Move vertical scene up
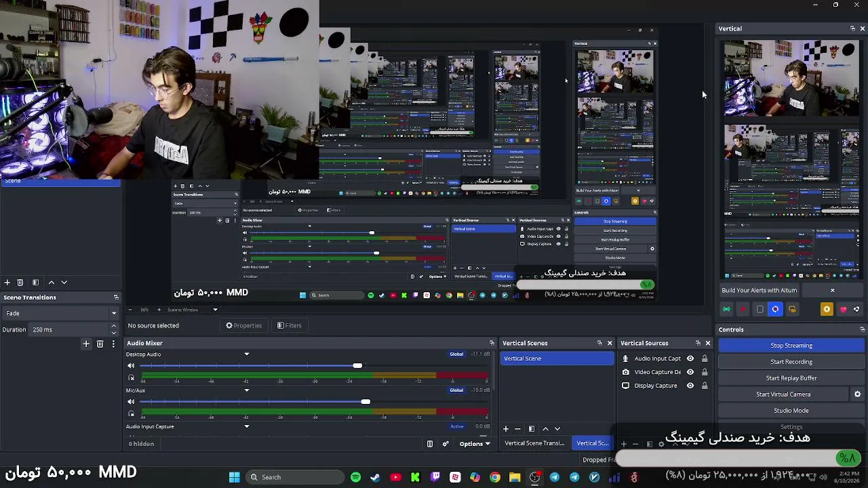Screen dimensions: 868x488 tap(545, 428)
